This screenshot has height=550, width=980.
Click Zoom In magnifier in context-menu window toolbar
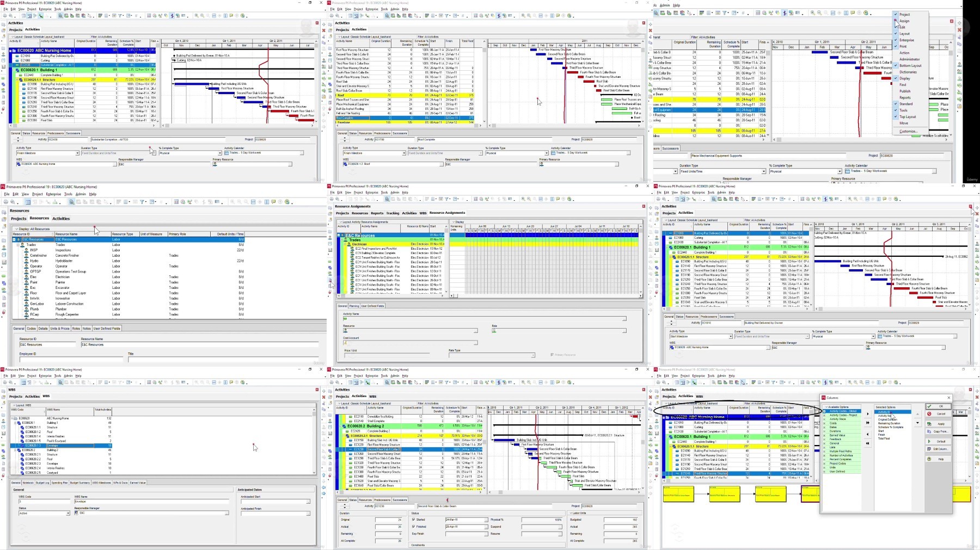point(813,13)
